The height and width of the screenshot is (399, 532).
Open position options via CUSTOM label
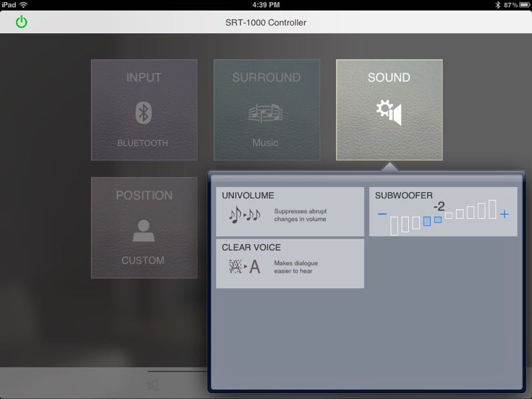click(143, 261)
